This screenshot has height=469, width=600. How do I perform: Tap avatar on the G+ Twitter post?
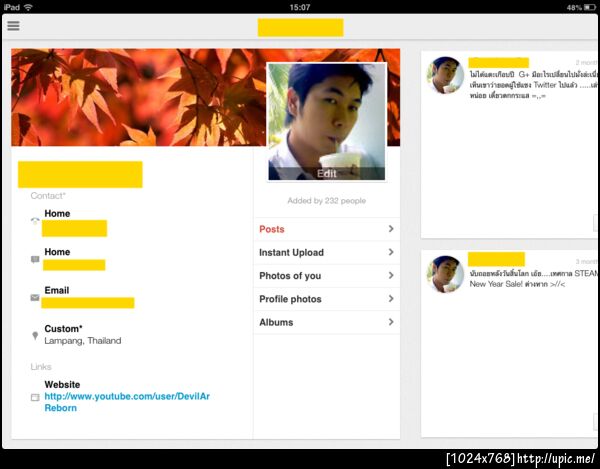pyautogui.click(x=445, y=75)
